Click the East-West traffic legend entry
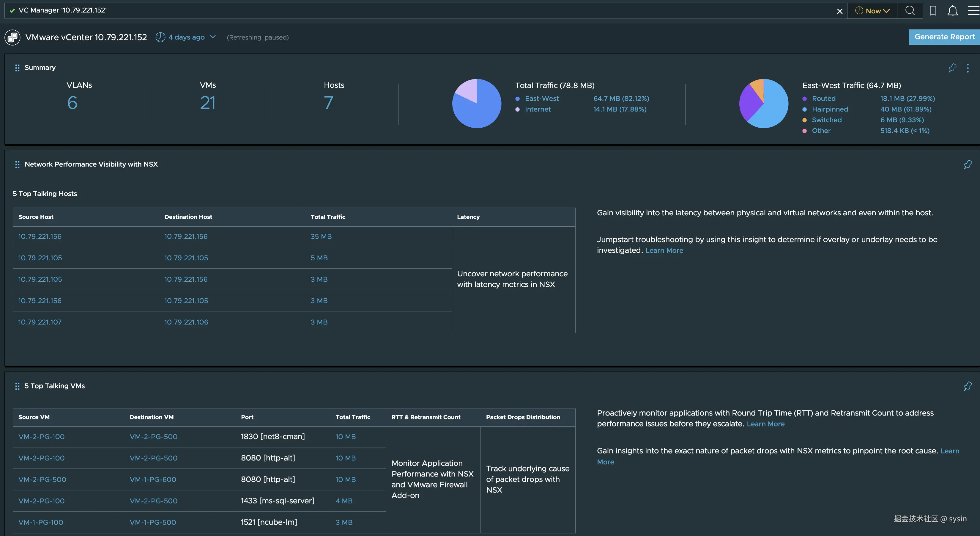Image resolution: width=980 pixels, height=536 pixels. [541, 98]
